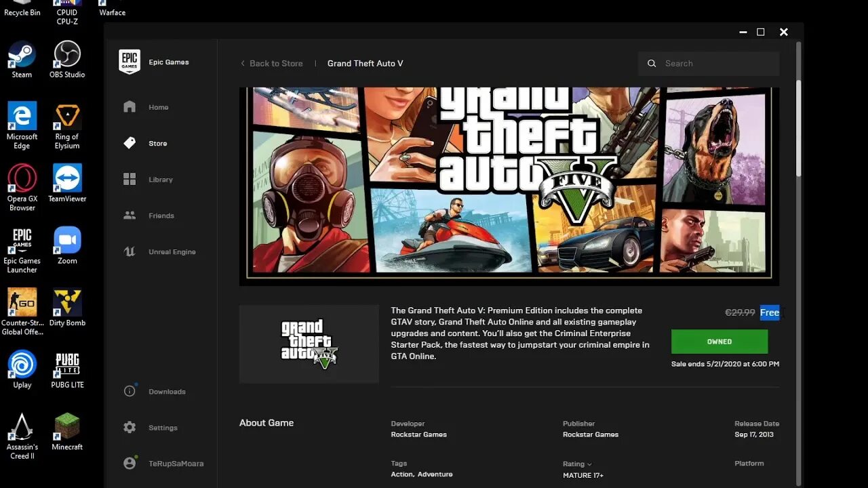Click the Grand Theft Auto logo thumbnail
This screenshot has height=488, width=868.
click(x=309, y=344)
